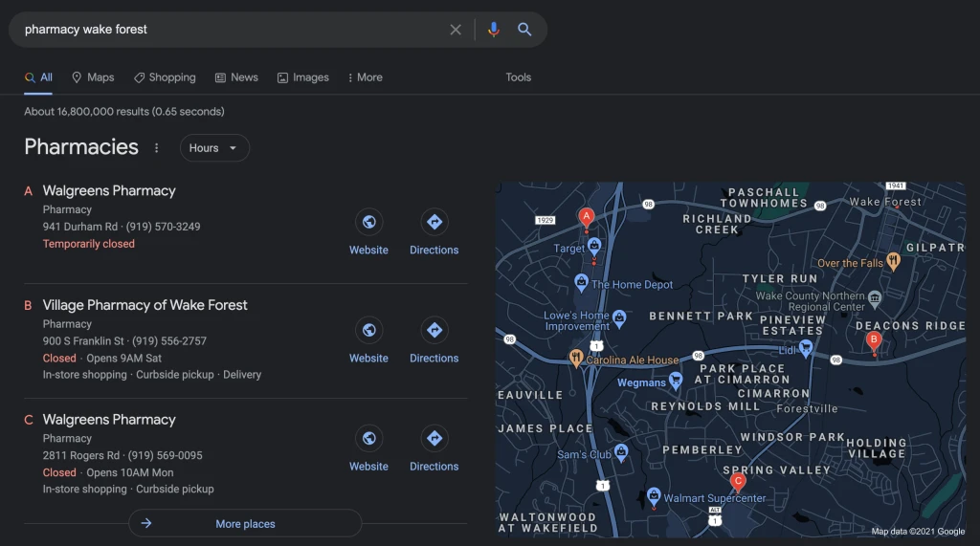Open the Walgreens Pharmacy listing marked A

click(109, 190)
